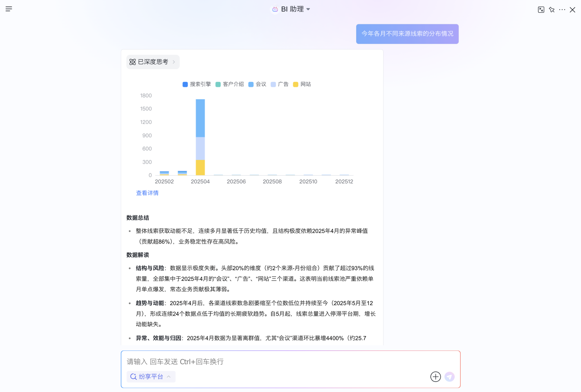The width and height of the screenshot is (581, 392).
Task: Open the more options ellipsis
Action: click(562, 10)
